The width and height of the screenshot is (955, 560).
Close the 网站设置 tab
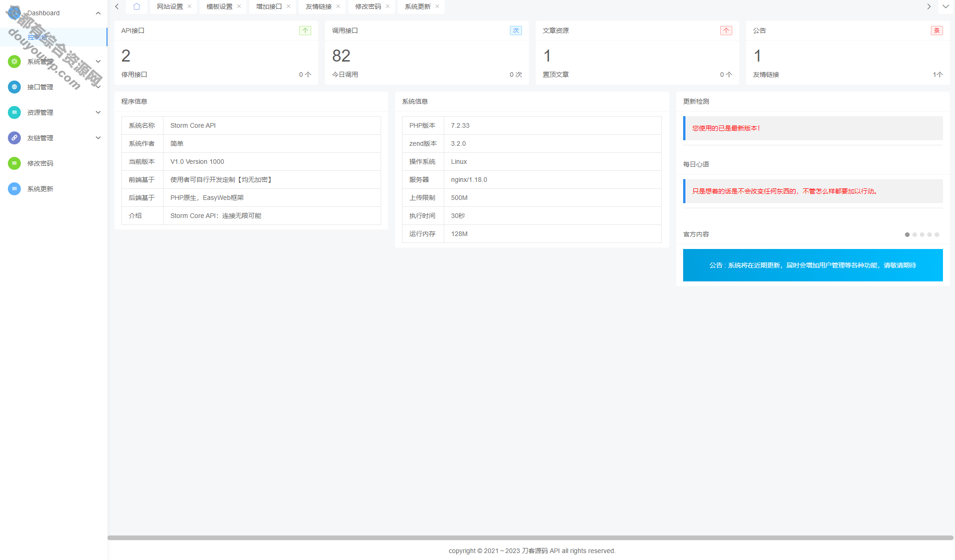[x=189, y=6]
